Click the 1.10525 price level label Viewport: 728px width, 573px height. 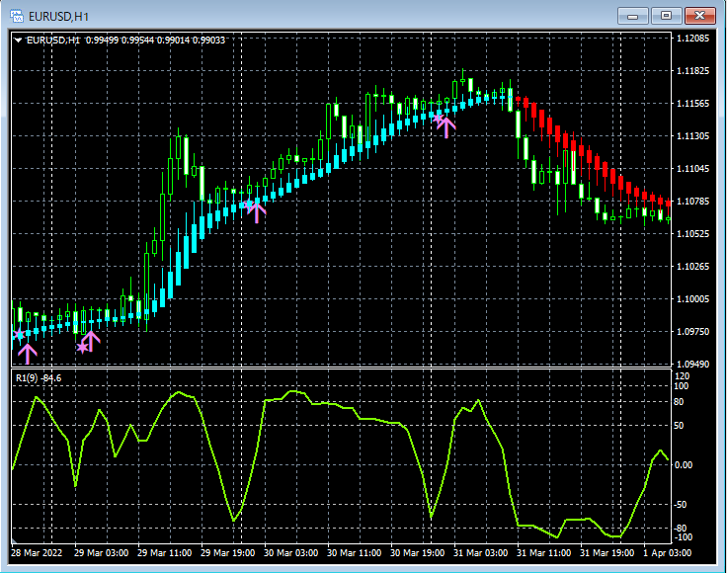[692, 233]
